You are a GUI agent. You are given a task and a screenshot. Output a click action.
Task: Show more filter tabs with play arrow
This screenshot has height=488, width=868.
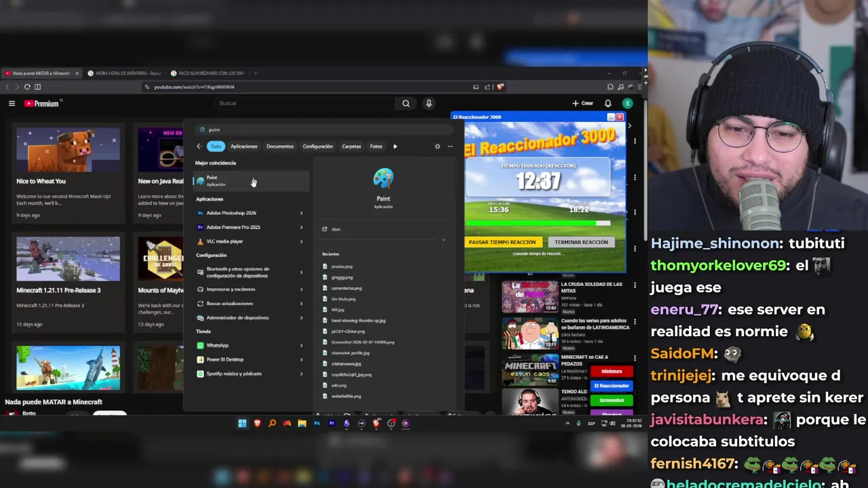395,146
